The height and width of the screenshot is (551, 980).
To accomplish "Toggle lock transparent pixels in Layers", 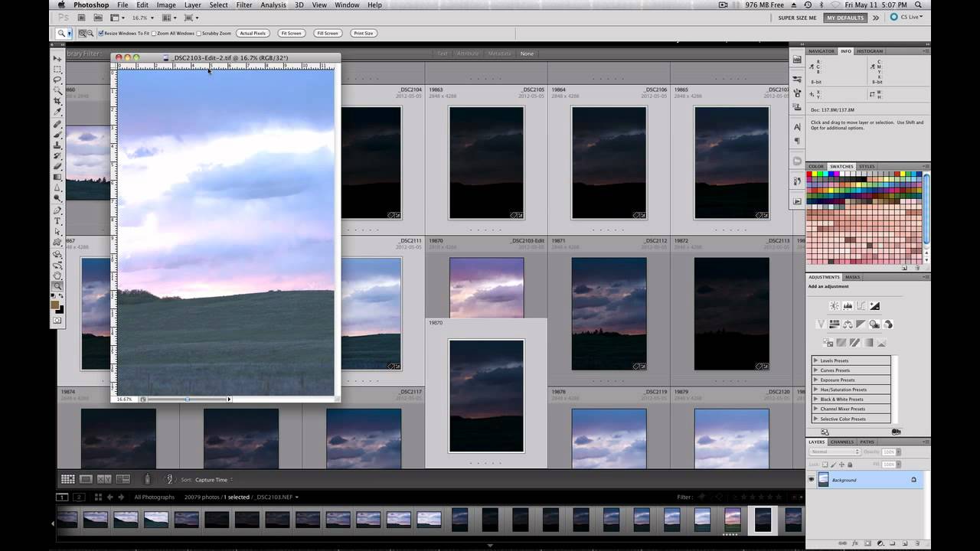I will click(x=825, y=464).
